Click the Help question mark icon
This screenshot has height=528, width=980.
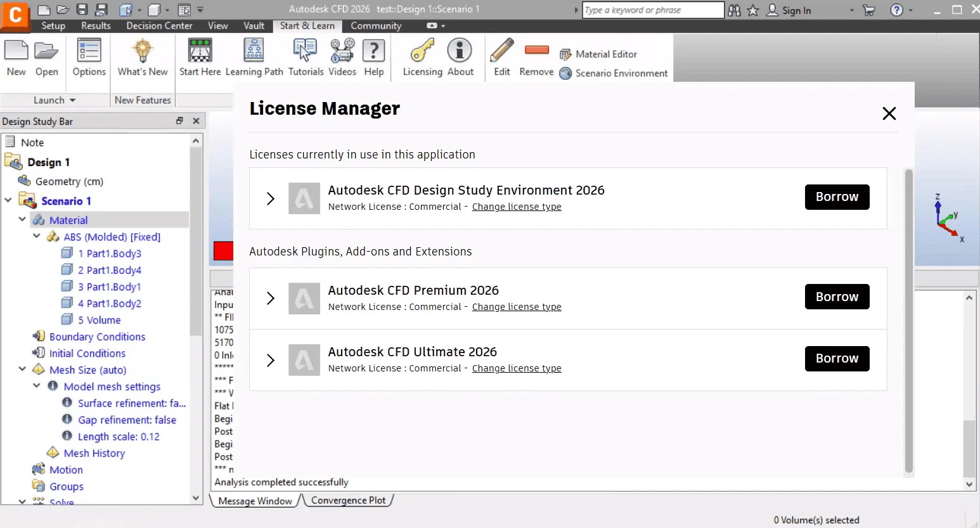(x=374, y=51)
